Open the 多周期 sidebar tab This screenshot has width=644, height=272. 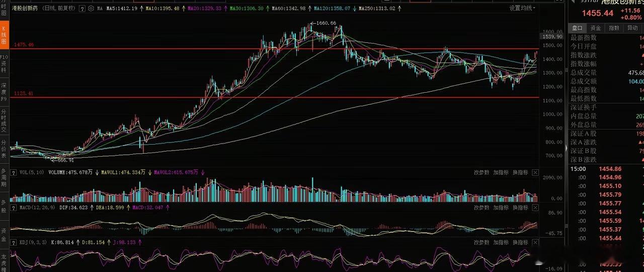[x=5, y=178]
